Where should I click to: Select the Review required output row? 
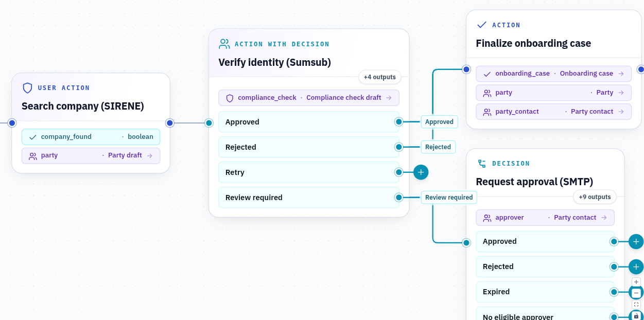[309, 198]
